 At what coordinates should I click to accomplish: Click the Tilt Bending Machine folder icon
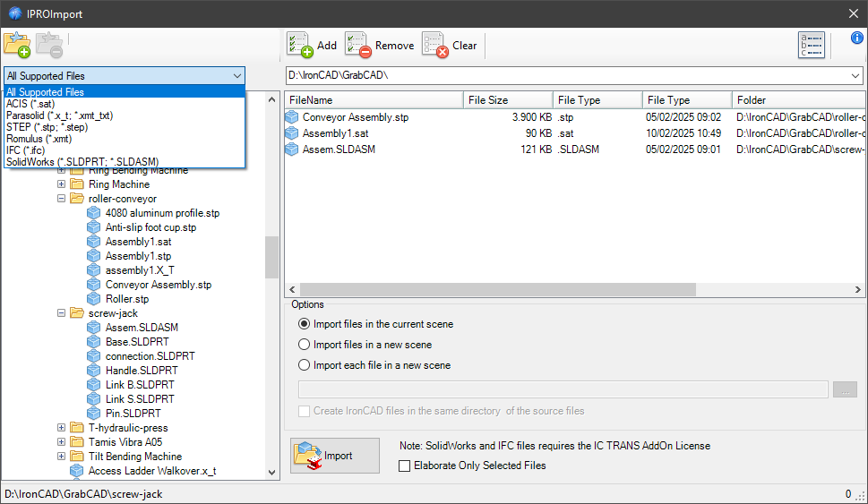tap(77, 457)
